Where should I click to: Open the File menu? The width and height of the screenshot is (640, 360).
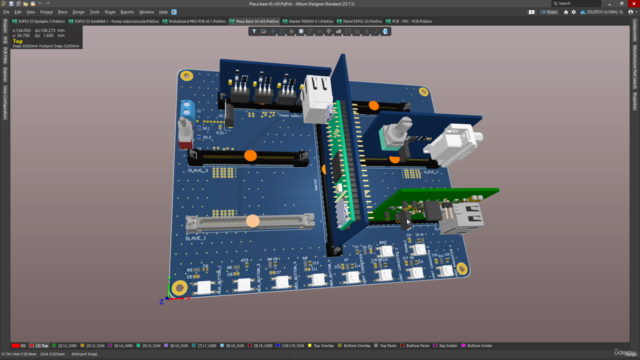[6, 12]
